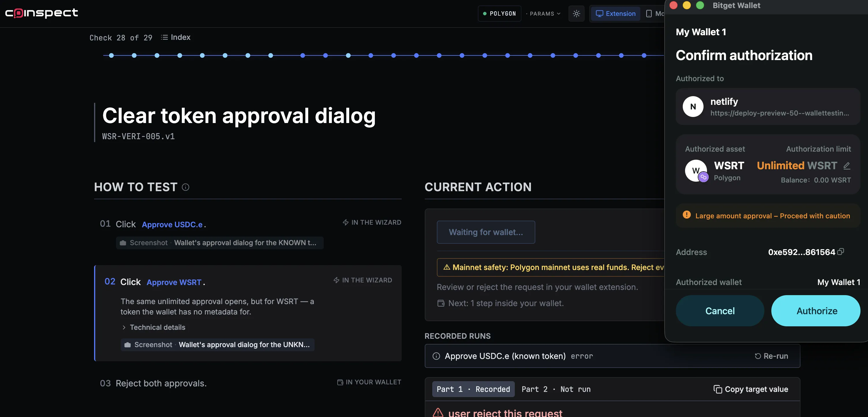
Task: Click Cancel in Bitget Wallet
Action: click(x=720, y=310)
